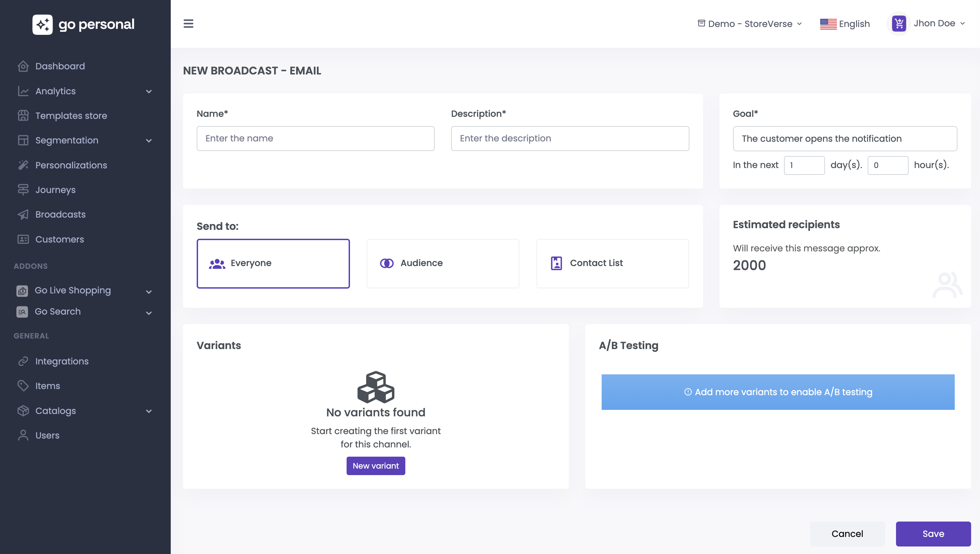Image resolution: width=980 pixels, height=554 pixels.
Task: Click the go personal logo icon
Action: 42,25
